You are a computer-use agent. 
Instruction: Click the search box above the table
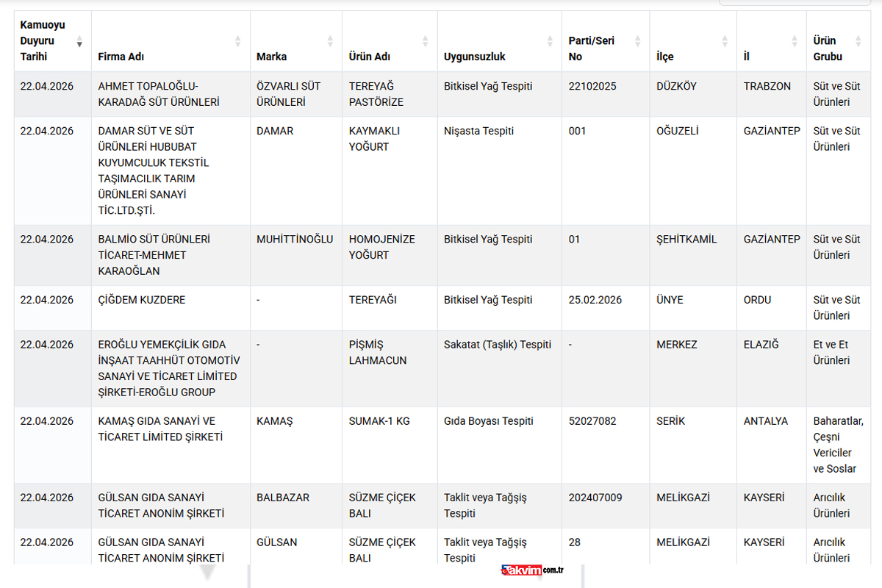click(x=794, y=2)
